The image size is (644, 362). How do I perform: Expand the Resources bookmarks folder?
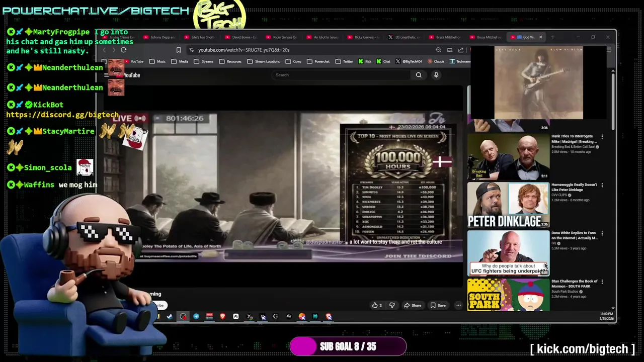[x=230, y=61]
